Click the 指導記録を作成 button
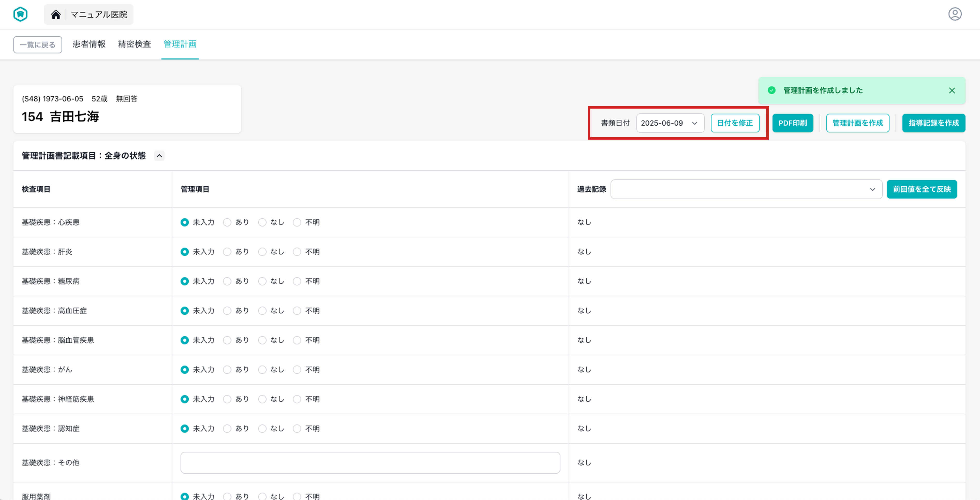This screenshot has height=500, width=980. [934, 123]
